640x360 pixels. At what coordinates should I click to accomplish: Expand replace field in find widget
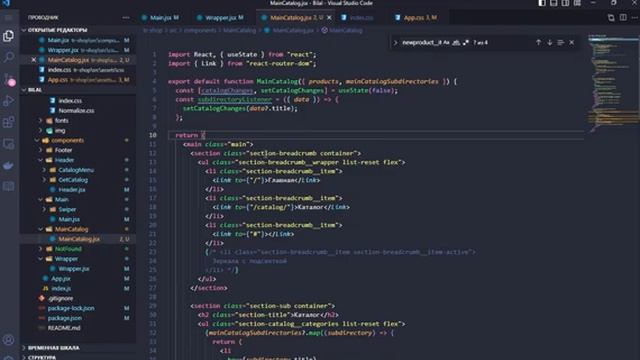point(395,42)
